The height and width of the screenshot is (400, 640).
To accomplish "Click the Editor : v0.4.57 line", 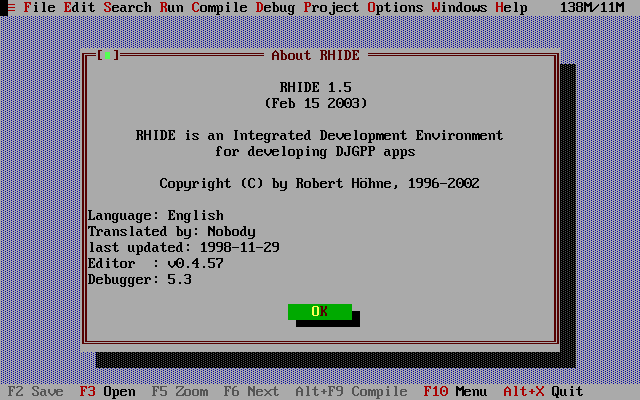I will [x=156, y=263].
